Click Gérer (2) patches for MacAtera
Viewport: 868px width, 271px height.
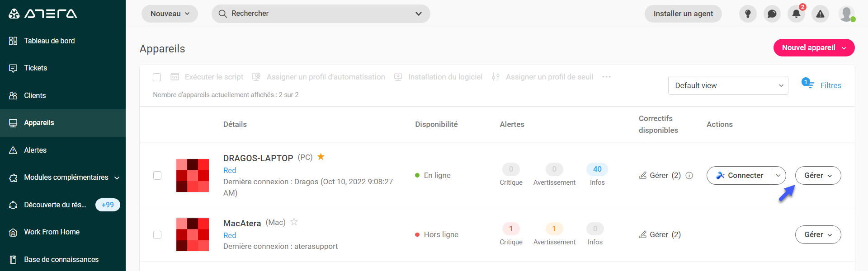tap(665, 234)
